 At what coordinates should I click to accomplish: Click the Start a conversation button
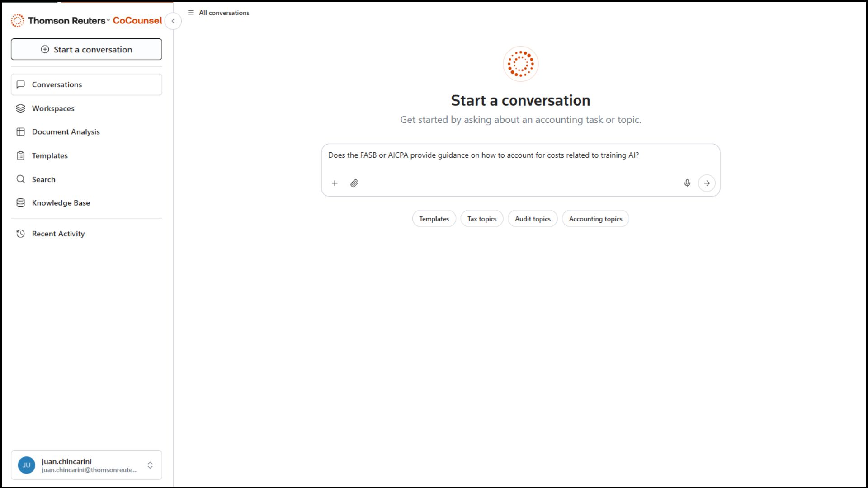(86, 49)
